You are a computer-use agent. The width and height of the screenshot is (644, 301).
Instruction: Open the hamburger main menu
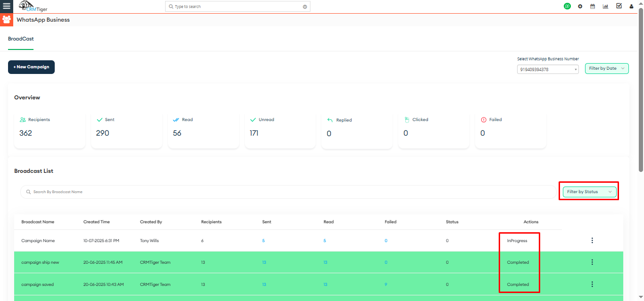[7, 7]
